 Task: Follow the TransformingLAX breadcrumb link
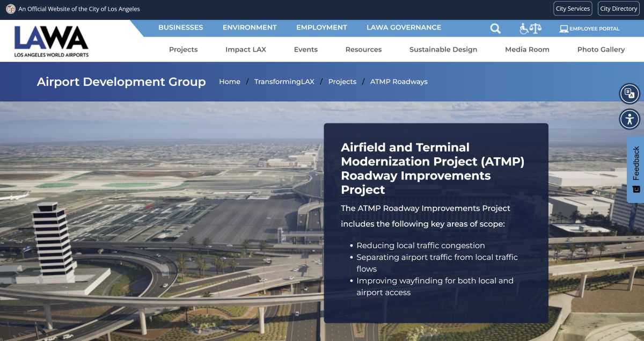[x=284, y=82]
